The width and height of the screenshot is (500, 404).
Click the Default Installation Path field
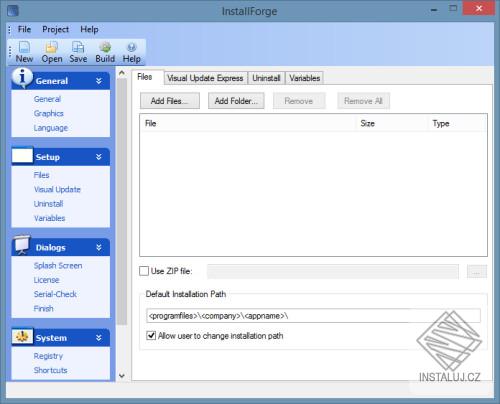[313, 316]
